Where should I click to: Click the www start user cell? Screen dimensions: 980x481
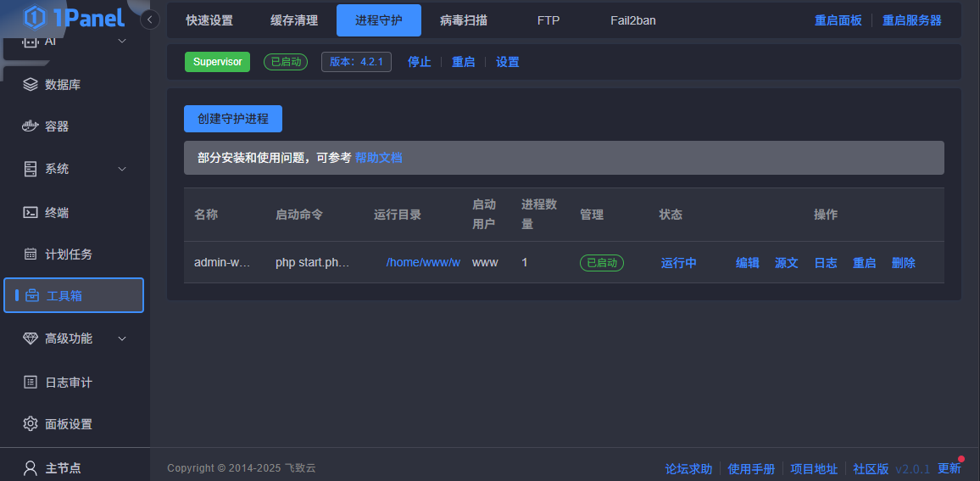[x=485, y=263]
